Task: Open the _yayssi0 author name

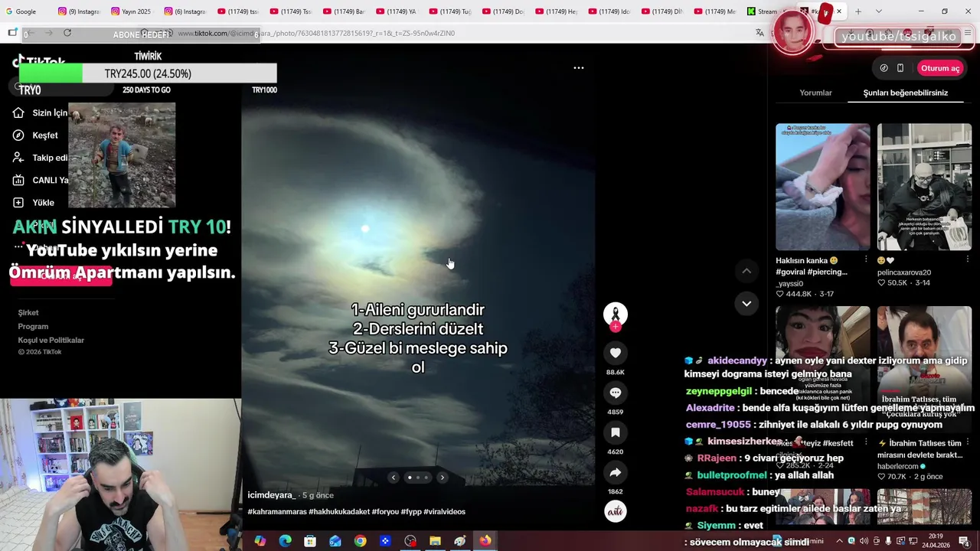Action: click(x=790, y=283)
